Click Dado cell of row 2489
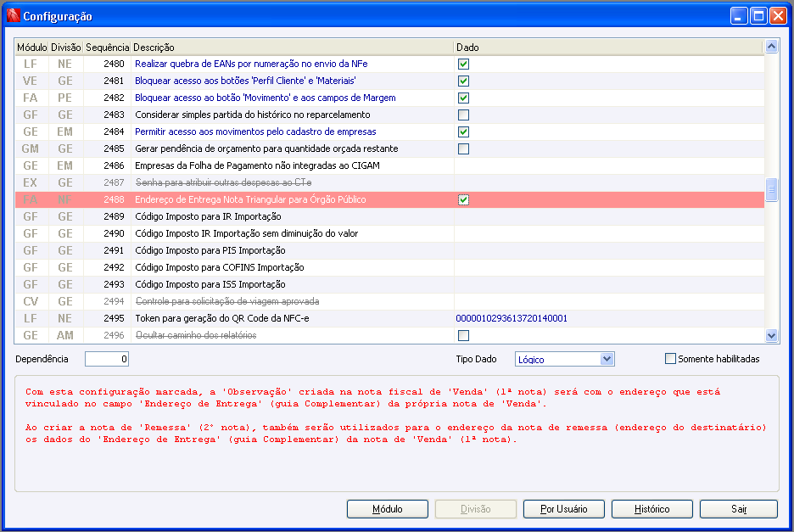 tap(609, 217)
